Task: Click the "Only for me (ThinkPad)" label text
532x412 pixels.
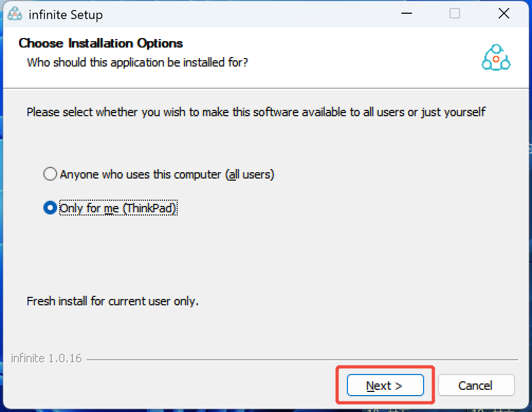Action: point(118,208)
